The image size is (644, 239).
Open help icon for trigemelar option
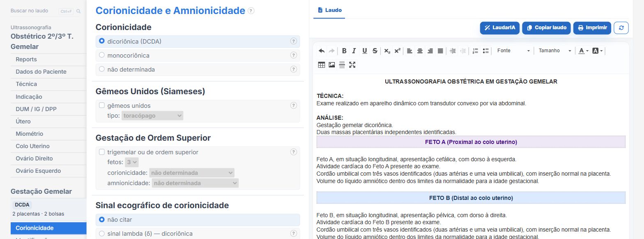(x=293, y=152)
